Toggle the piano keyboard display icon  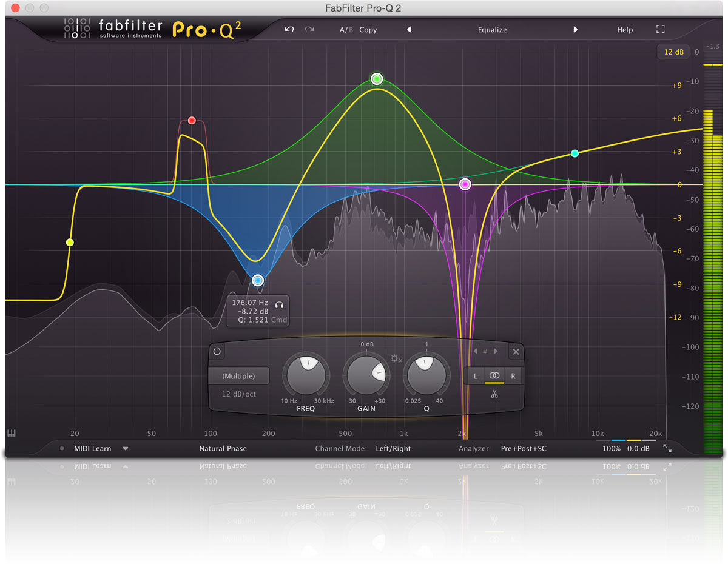[11, 434]
